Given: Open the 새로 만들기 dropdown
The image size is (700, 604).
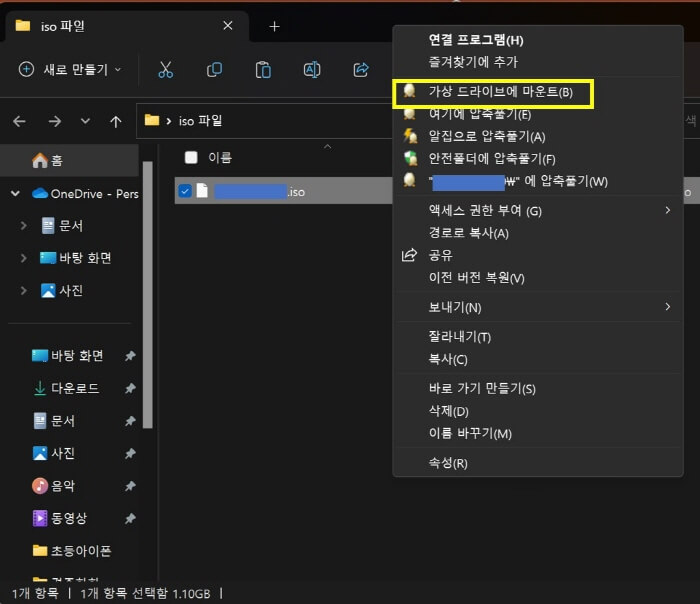Looking at the screenshot, I should coord(70,70).
